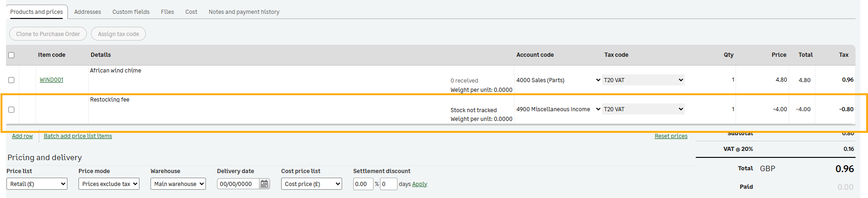Click the Delivery date input field
The height and width of the screenshot is (198, 868).
[x=238, y=184]
